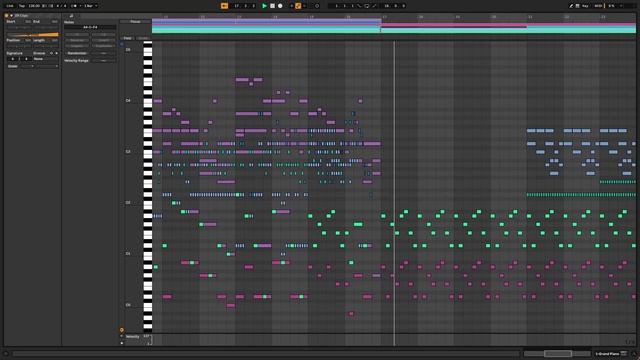Toggle the Scale highlight button beside Fold
640x360 pixels.
[143, 38]
